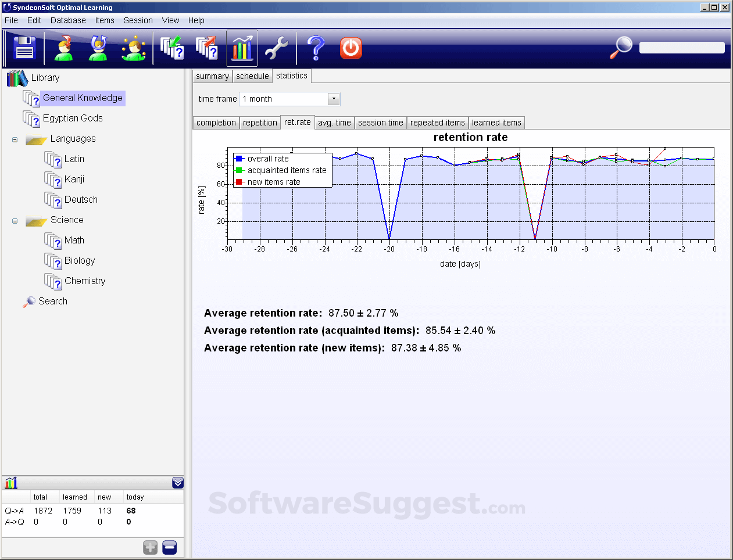The width and height of the screenshot is (733, 560).
Task: Click the search input field in toolbar
Action: pos(682,48)
